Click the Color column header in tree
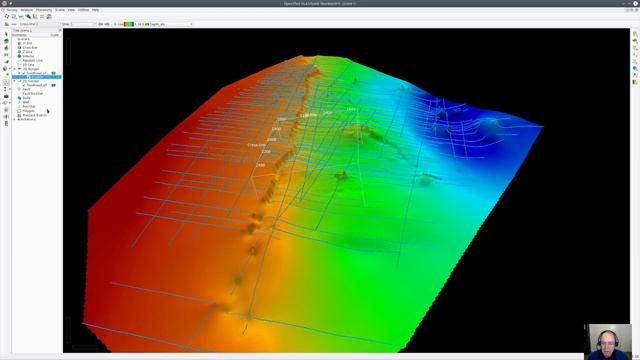 (55, 35)
